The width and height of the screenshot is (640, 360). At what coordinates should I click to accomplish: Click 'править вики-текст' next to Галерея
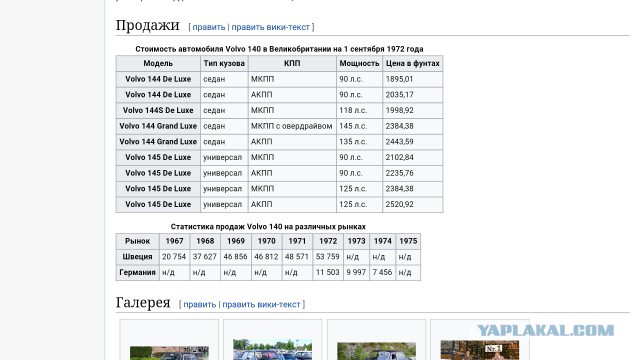[x=261, y=304]
